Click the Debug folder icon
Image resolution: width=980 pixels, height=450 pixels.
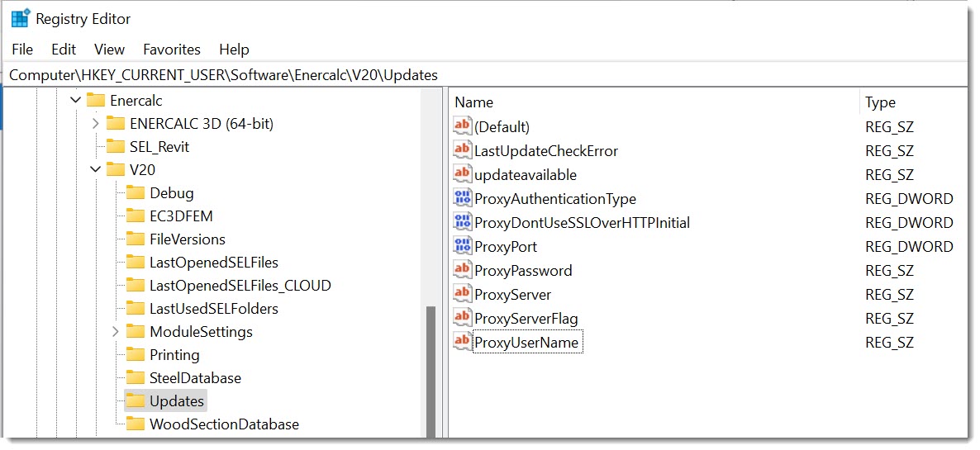tap(136, 193)
